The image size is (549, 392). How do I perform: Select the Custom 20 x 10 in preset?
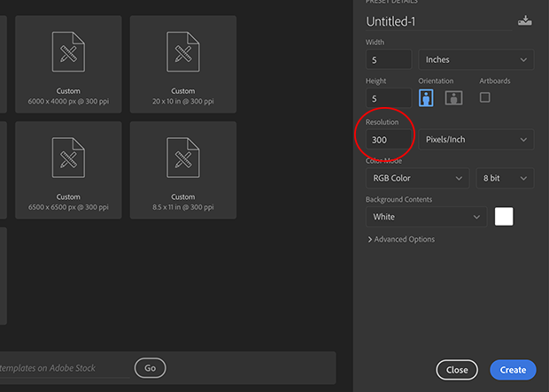(183, 64)
